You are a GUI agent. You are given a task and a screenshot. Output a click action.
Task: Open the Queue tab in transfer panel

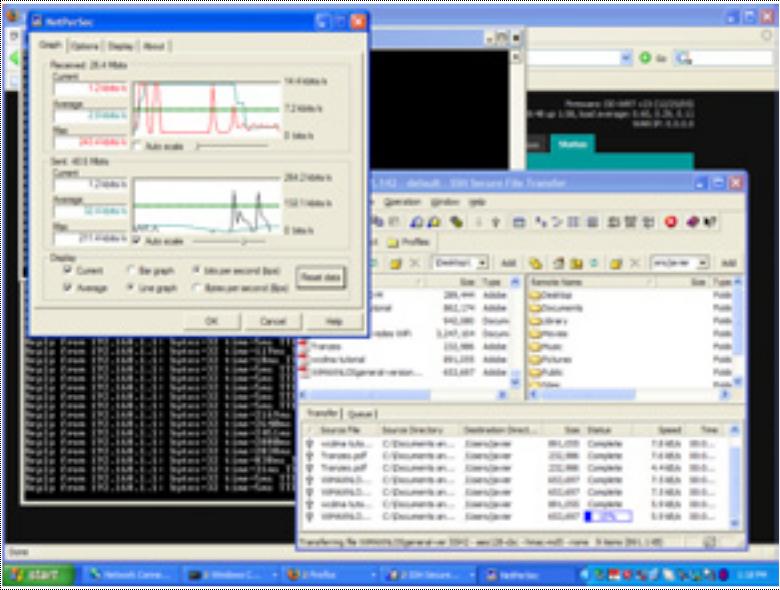[x=361, y=413]
